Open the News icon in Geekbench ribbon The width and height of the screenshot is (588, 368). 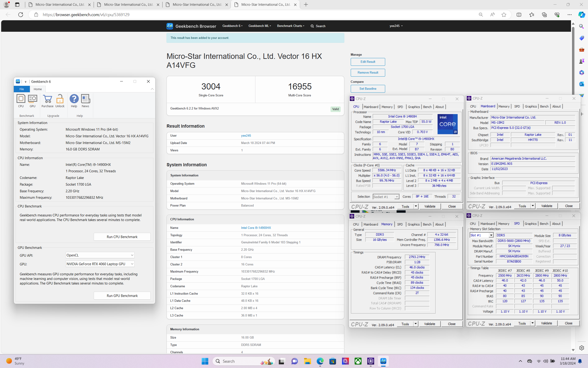(85, 101)
